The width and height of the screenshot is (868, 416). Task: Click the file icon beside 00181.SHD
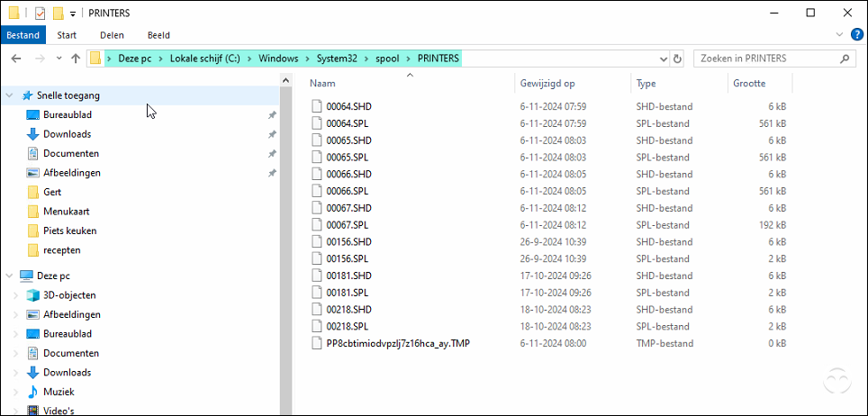coord(317,276)
